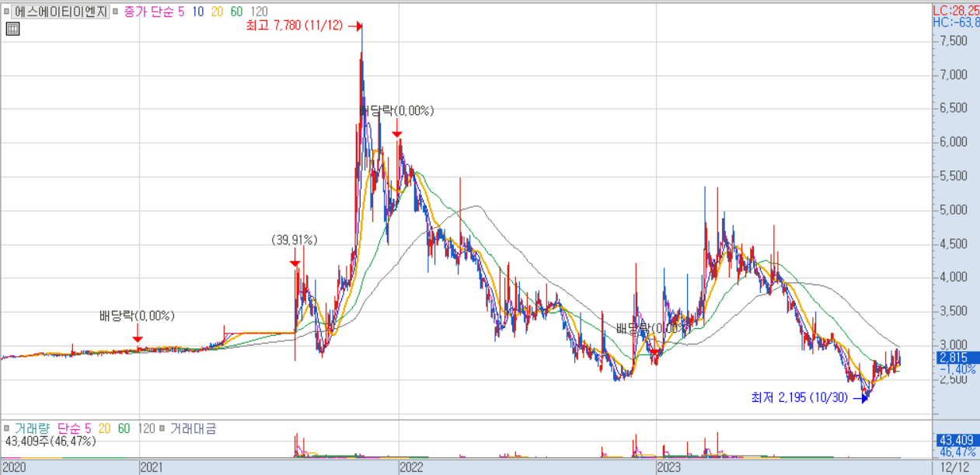Toggle the square marker before 거래대금
This screenshot has height=475, width=980.
(x=162, y=428)
